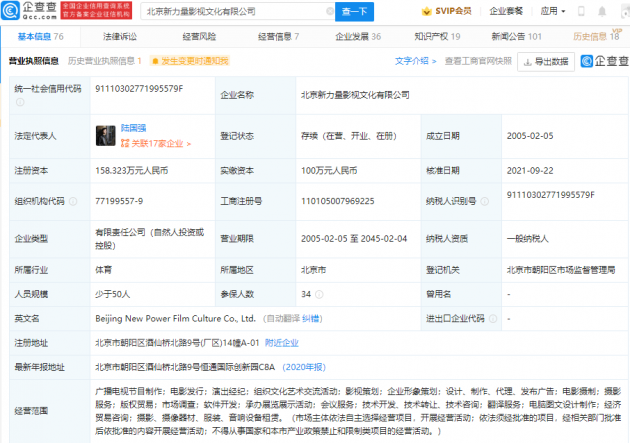Click the Qcc.com logo icon
This screenshot has width=630, height=443.
pos(10,10)
